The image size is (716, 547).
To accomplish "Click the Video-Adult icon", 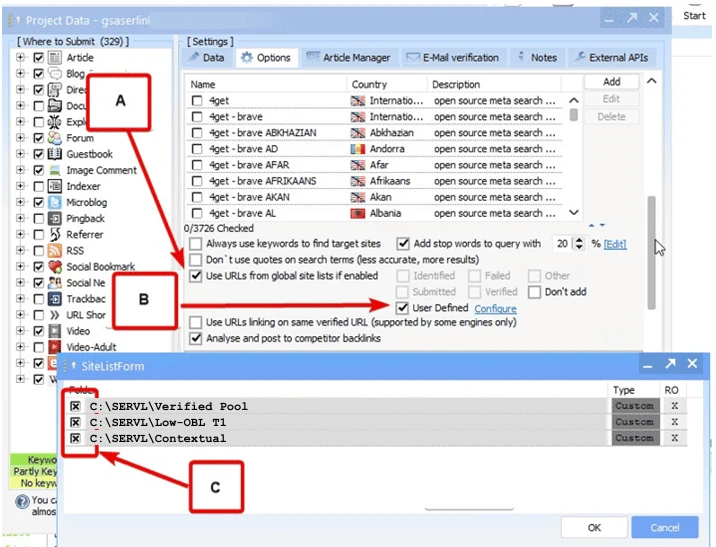I will [55, 347].
